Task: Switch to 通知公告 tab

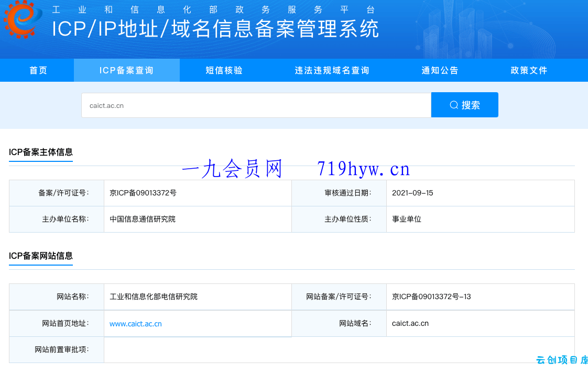Action: pyautogui.click(x=440, y=71)
